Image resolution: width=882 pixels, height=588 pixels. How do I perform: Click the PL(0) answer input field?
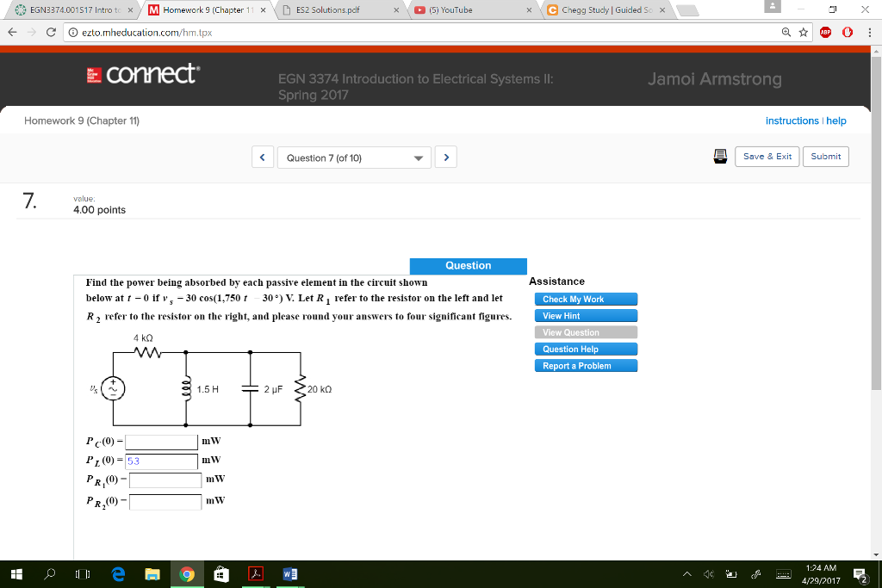[x=159, y=461]
